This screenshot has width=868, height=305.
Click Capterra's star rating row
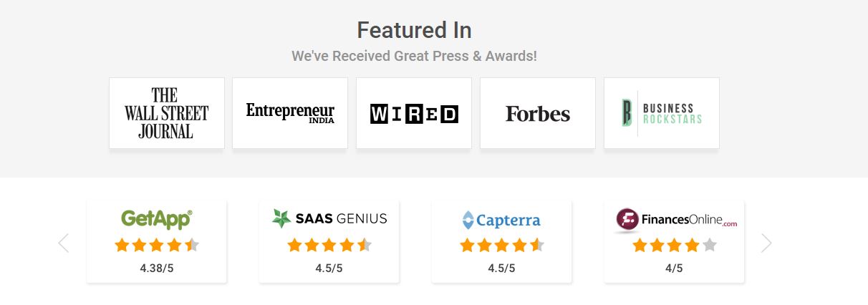(501, 246)
